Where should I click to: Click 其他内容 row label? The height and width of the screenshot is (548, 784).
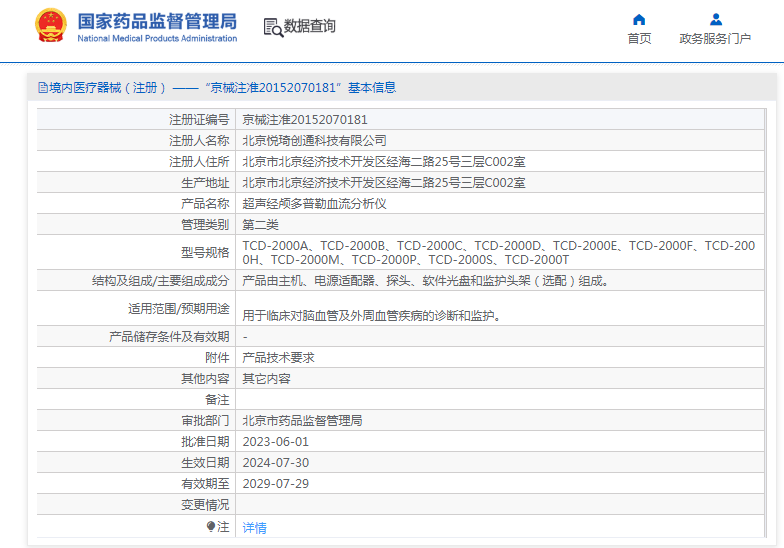click(x=204, y=379)
